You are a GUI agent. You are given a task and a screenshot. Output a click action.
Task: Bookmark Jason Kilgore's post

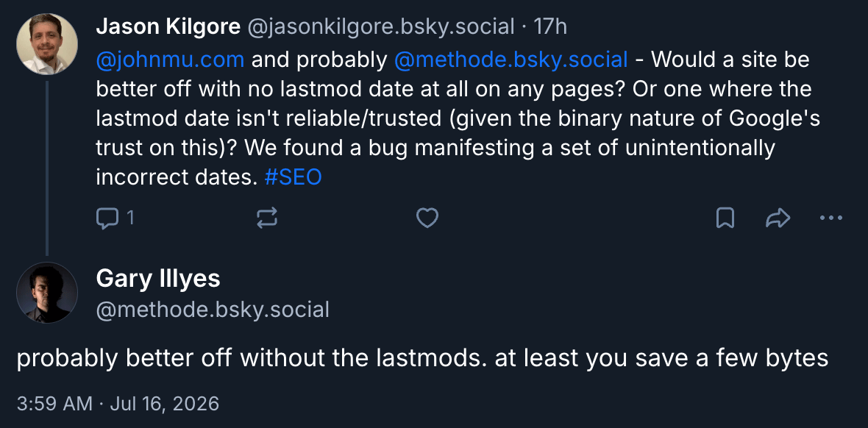tap(725, 218)
